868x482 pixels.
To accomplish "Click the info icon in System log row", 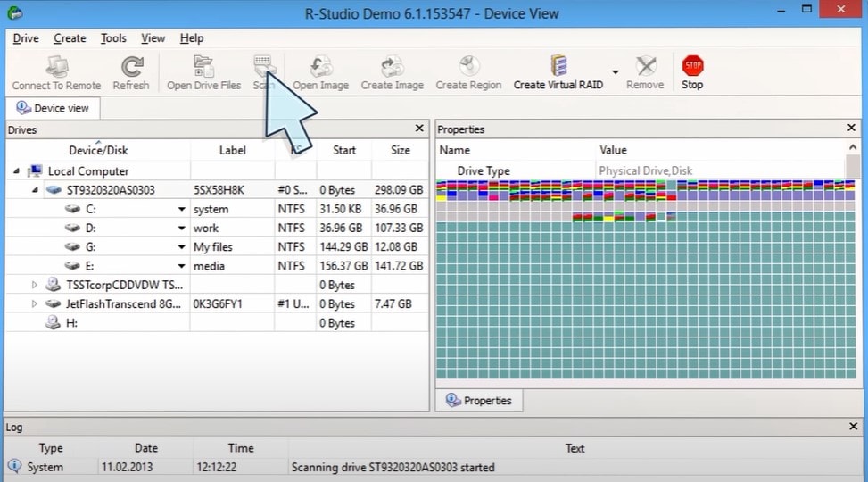I will point(15,467).
